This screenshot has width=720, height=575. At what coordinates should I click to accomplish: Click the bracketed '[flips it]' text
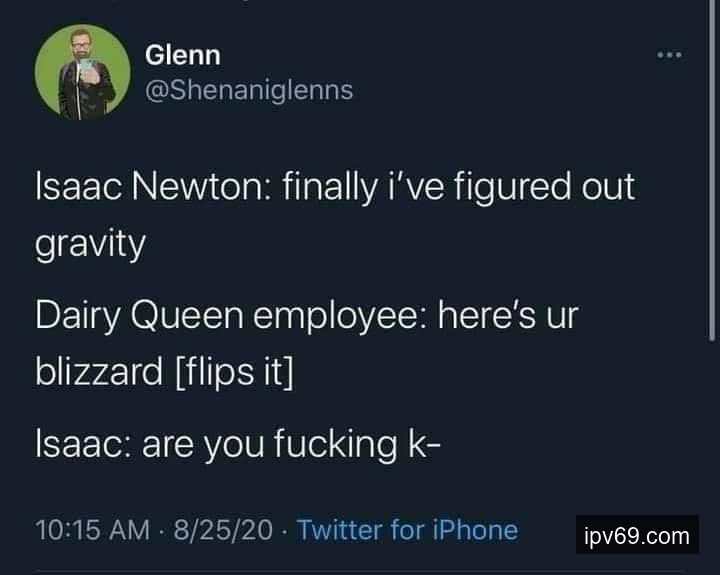[x=235, y=373]
